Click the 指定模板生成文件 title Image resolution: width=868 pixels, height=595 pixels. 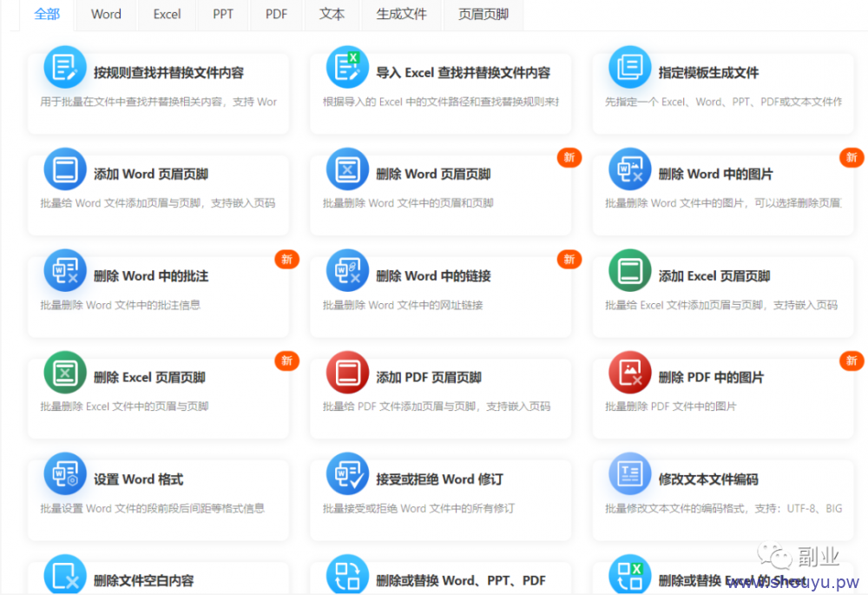click(x=708, y=73)
